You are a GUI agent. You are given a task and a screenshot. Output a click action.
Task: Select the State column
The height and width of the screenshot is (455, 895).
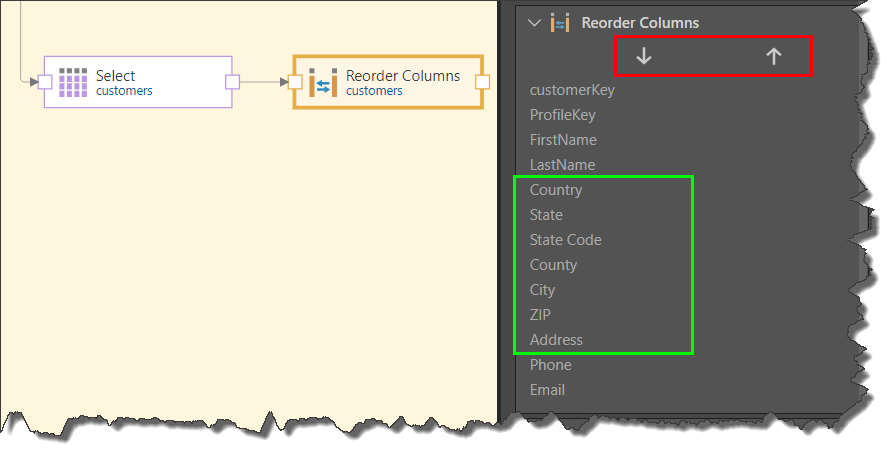tap(546, 215)
